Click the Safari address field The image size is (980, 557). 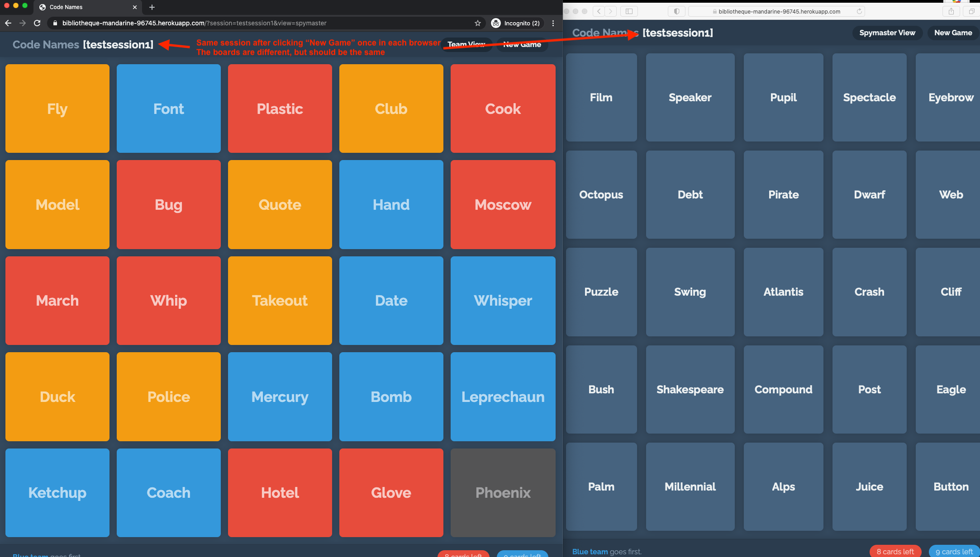[x=776, y=11]
